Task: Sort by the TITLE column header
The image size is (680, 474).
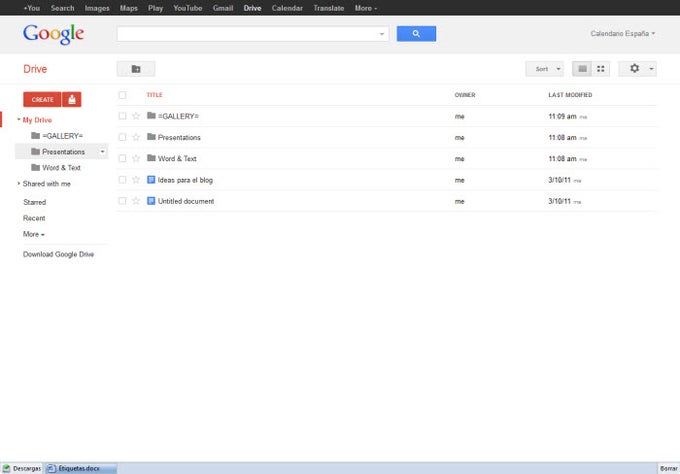Action: tap(154, 95)
